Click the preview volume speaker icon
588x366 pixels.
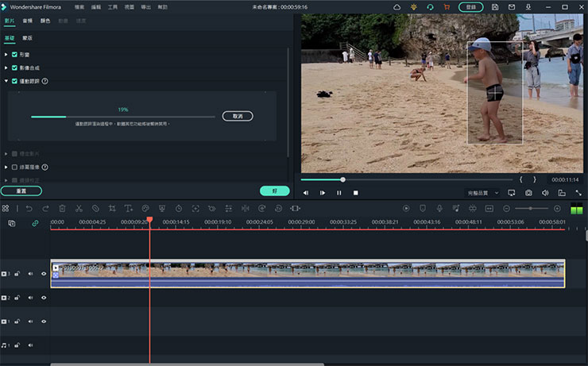[x=545, y=193]
